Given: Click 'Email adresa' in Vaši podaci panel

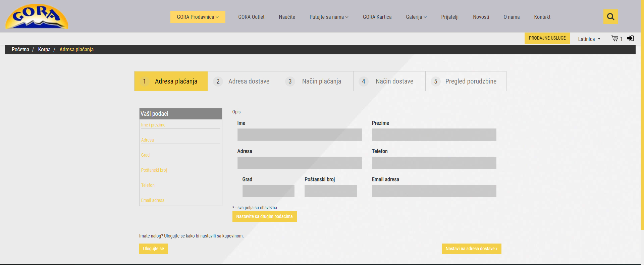Looking at the screenshot, I should [x=153, y=200].
